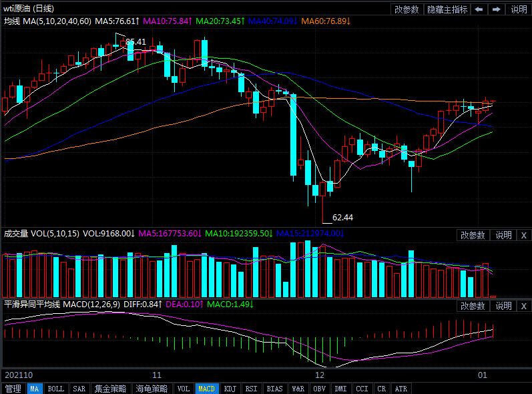Screen dimensions: 532x394
Task: Select the VOL indicator tab
Action: 183,389
